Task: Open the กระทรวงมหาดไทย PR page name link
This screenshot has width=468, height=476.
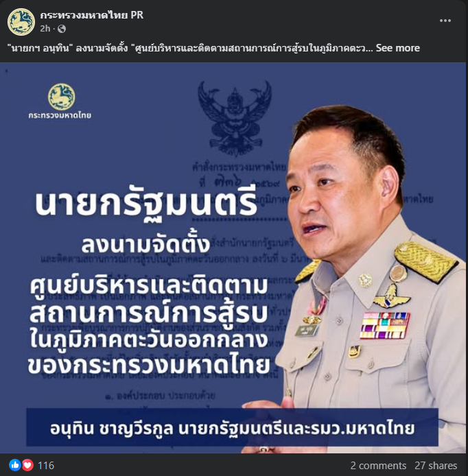Action: click(92, 15)
